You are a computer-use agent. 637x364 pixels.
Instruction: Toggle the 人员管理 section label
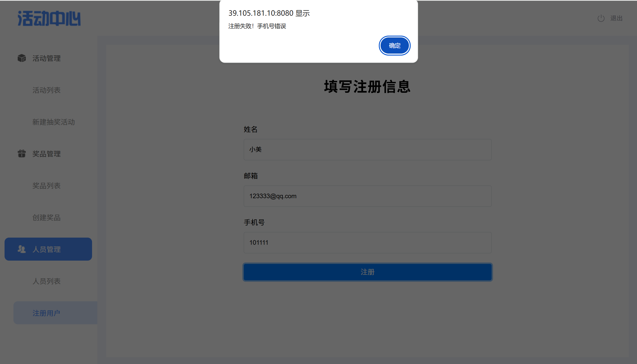click(x=47, y=249)
